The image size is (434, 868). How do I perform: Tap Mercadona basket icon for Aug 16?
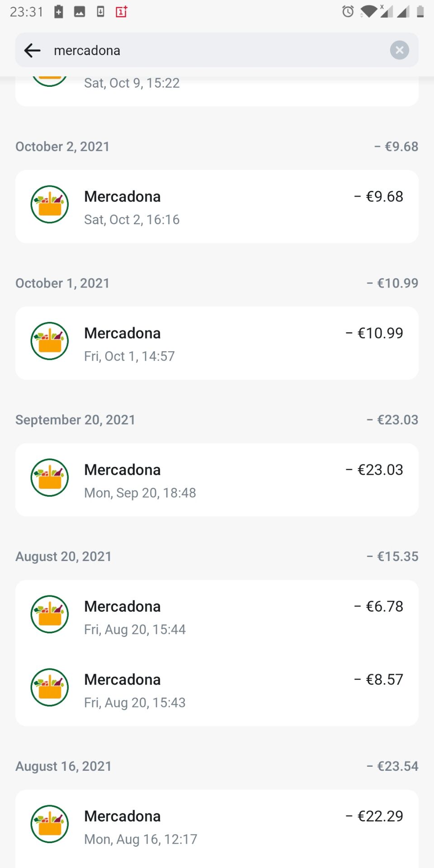50,824
